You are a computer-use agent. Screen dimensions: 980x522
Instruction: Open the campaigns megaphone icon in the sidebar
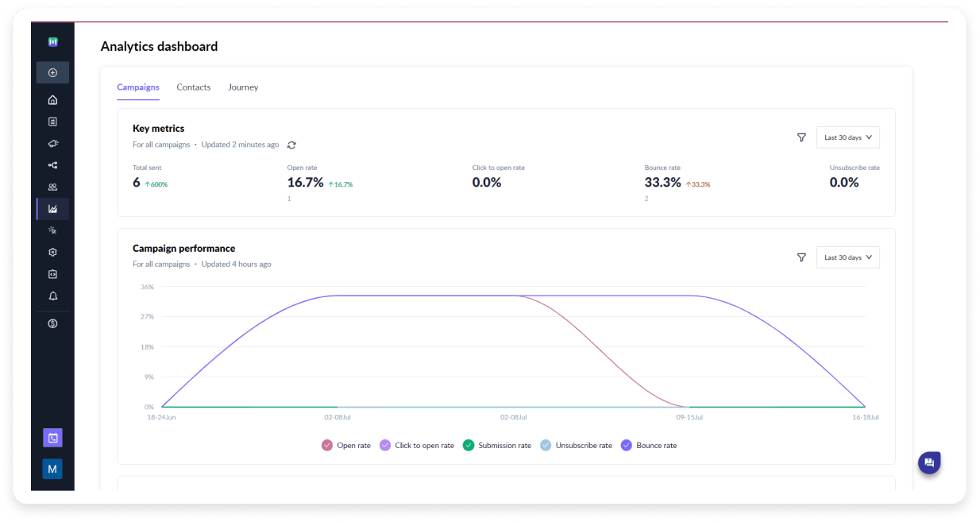52,144
